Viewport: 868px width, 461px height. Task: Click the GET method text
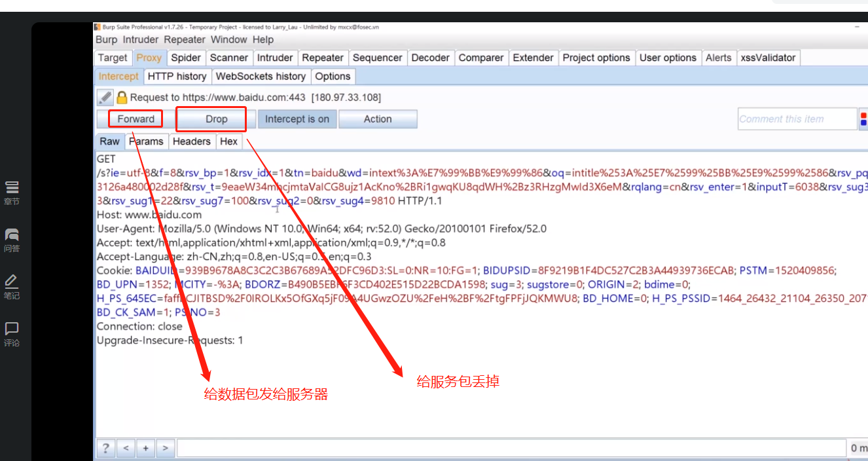coord(106,159)
